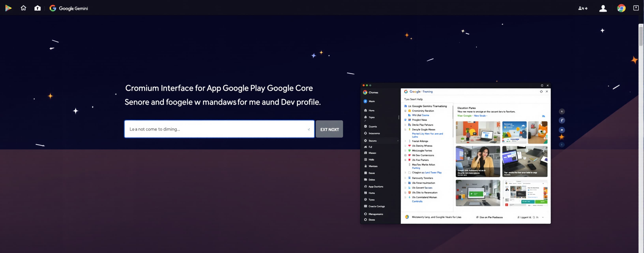Open the Helis grid sidebar item
This screenshot has width=644, height=253.
[x=369, y=160]
